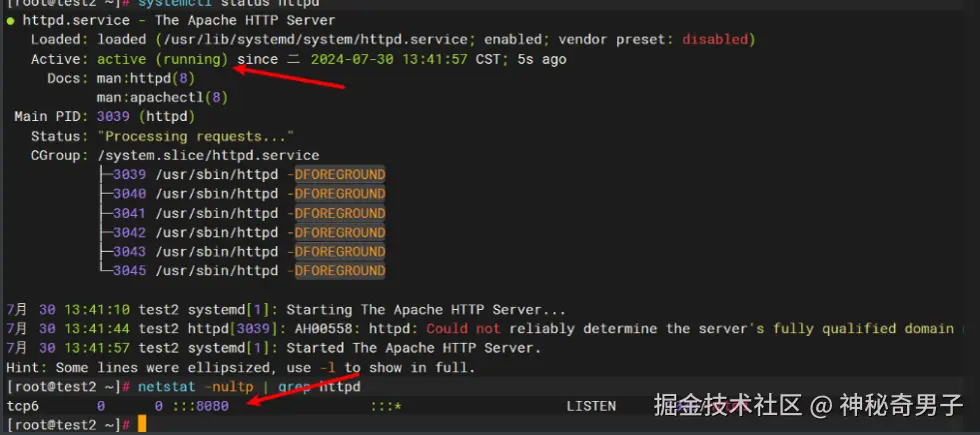Click the orange terminal cursor block
980x435 pixels.
[142, 424]
